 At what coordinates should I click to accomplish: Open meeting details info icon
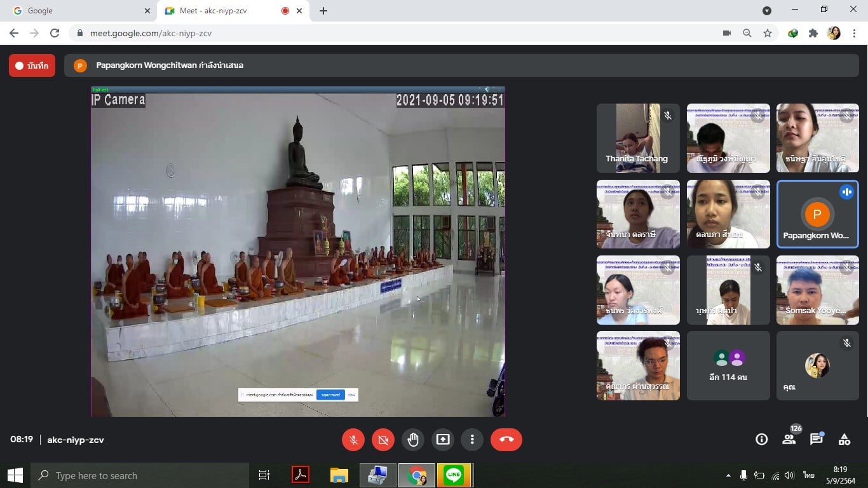(761, 439)
